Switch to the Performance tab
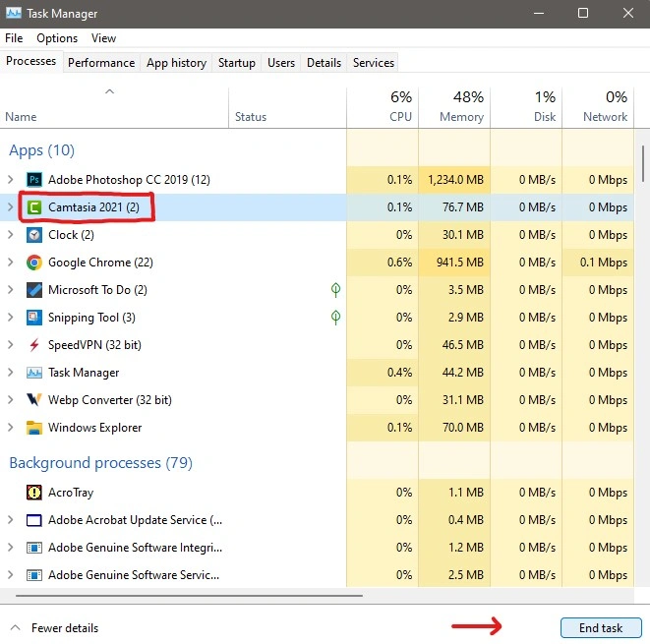 coord(101,63)
